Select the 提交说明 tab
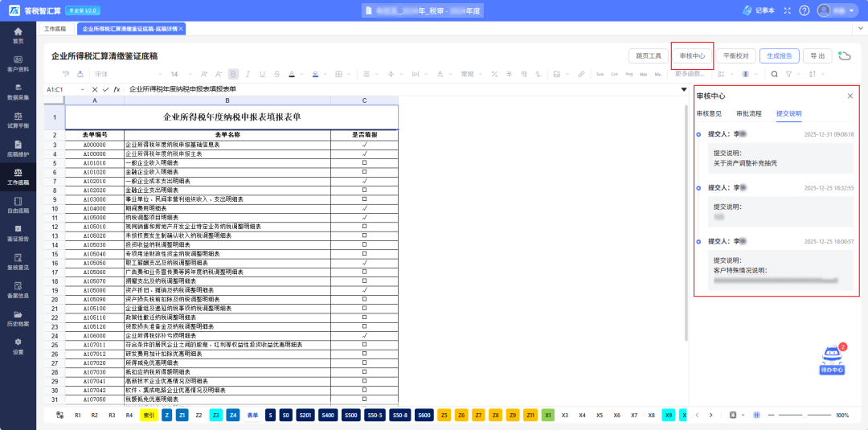This screenshot has width=868, height=430. (789, 113)
